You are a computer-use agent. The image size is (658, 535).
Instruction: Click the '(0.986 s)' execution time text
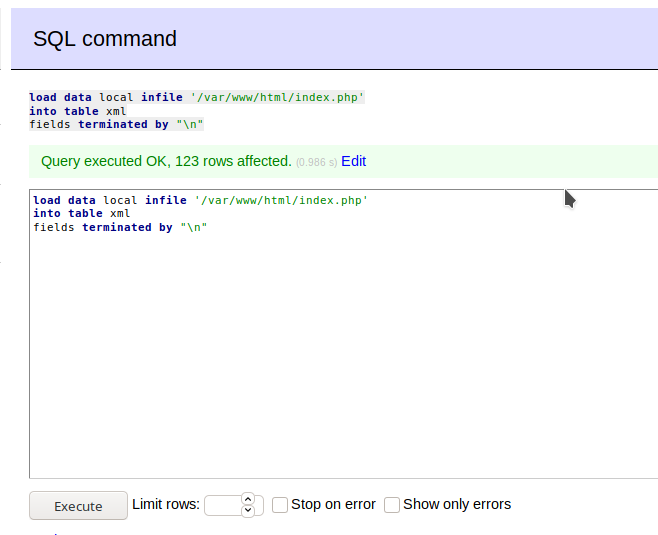316,162
